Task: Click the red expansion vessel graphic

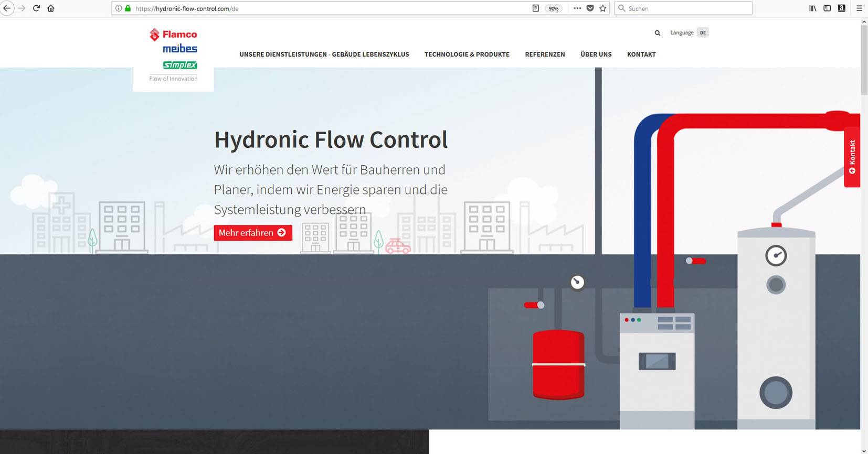Action: click(558, 364)
